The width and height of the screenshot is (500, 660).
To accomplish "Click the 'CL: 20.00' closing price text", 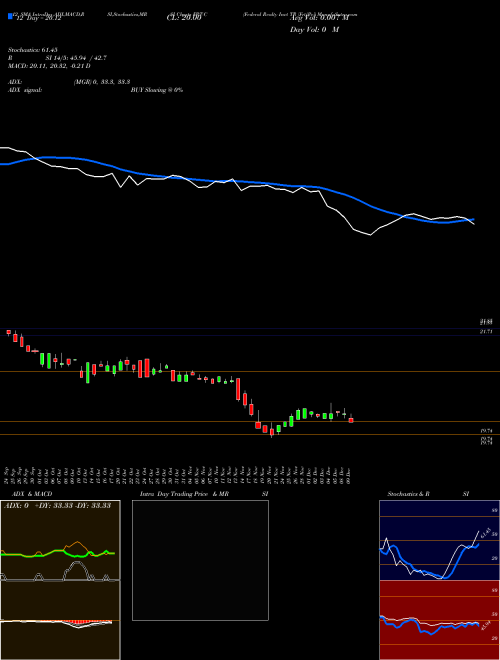I will coord(184,18).
